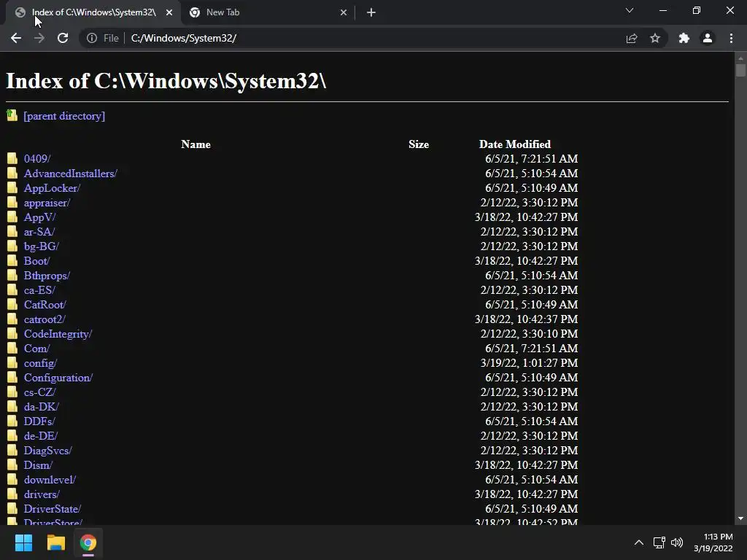
Task: Open Chrome's three-dot menu
Action: click(731, 38)
